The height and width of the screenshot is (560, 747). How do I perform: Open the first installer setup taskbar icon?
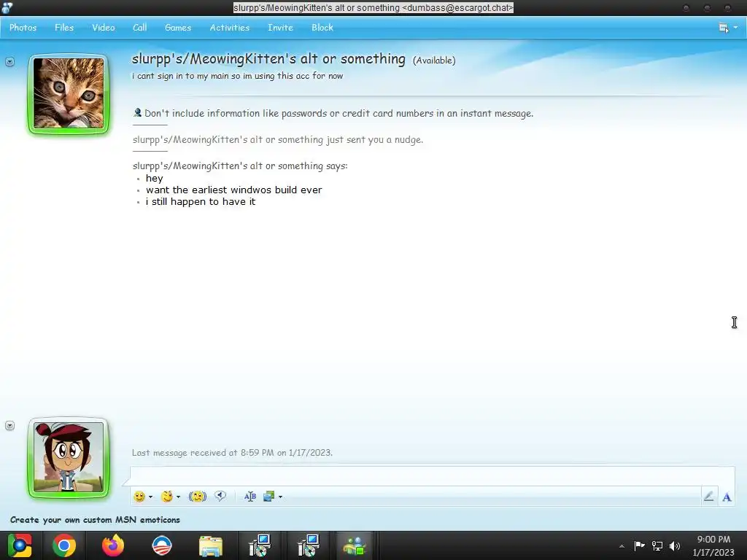[x=260, y=545]
